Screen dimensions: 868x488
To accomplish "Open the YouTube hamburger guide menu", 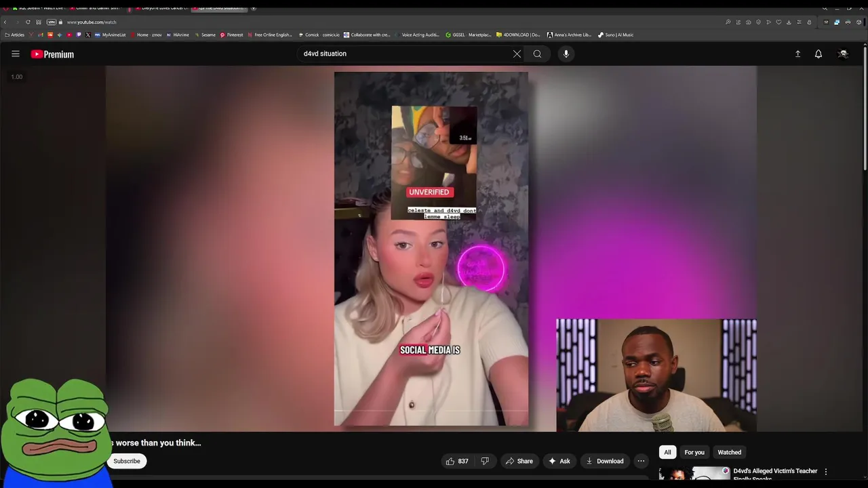I will point(16,54).
